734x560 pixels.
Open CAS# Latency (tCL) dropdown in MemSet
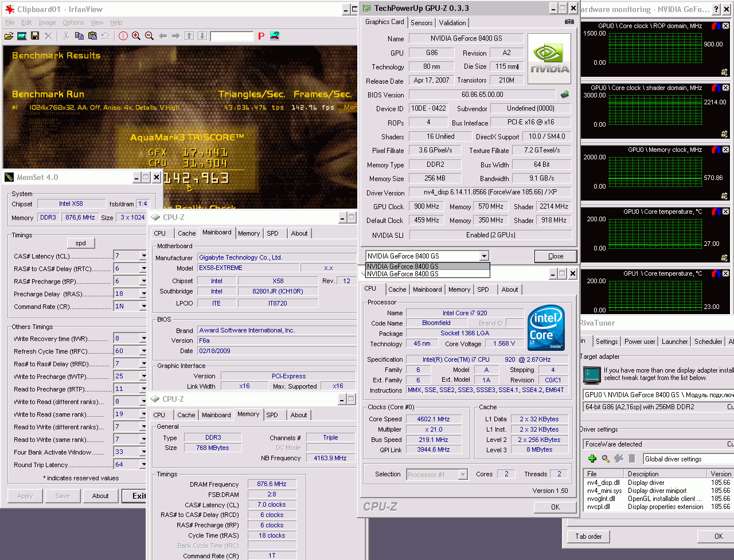click(x=143, y=256)
